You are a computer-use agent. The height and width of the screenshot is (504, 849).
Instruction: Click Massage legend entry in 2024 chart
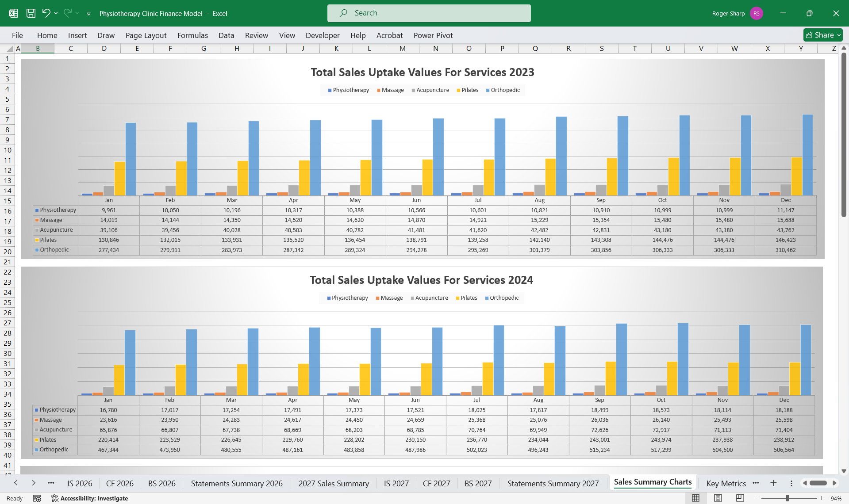tap(389, 298)
